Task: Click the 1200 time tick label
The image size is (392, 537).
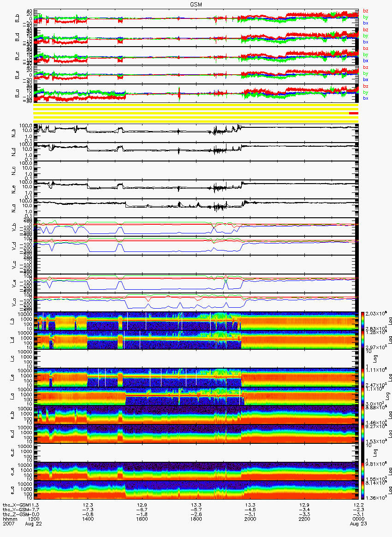Action: click(34, 519)
